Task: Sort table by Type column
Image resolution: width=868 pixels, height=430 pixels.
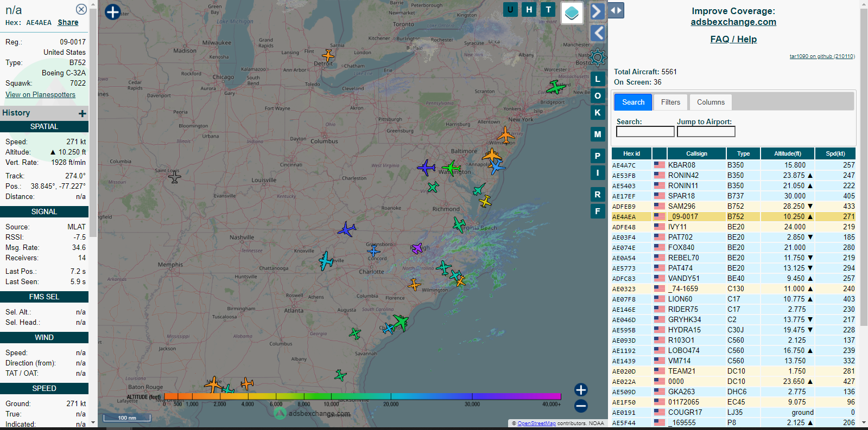Action: 743,153
